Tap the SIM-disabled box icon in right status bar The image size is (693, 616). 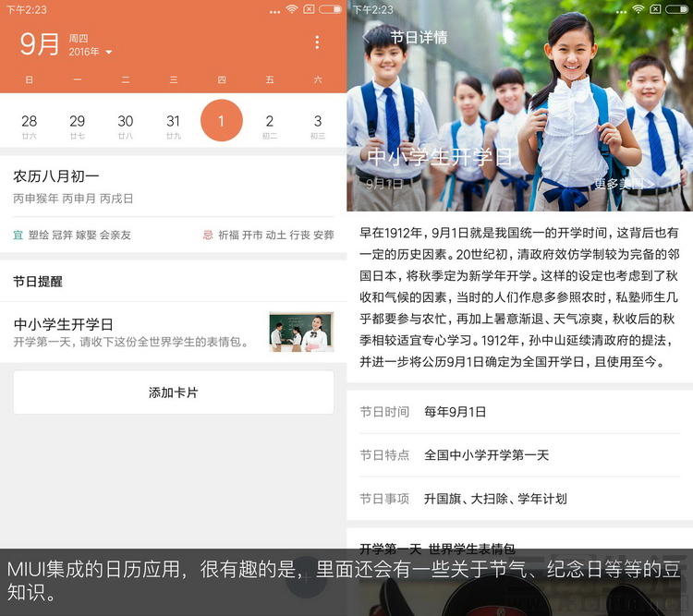click(655, 9)
